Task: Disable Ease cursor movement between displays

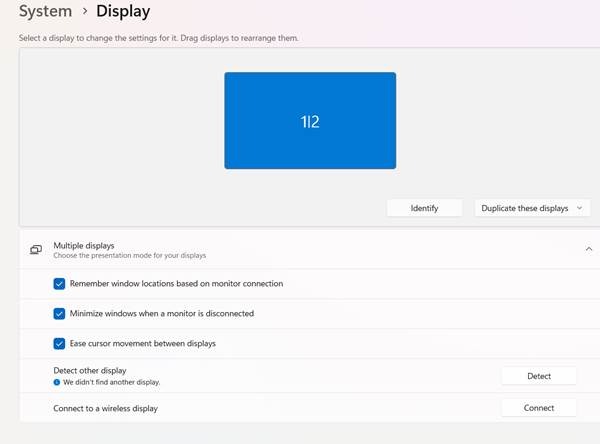Action: click(59, 343)
